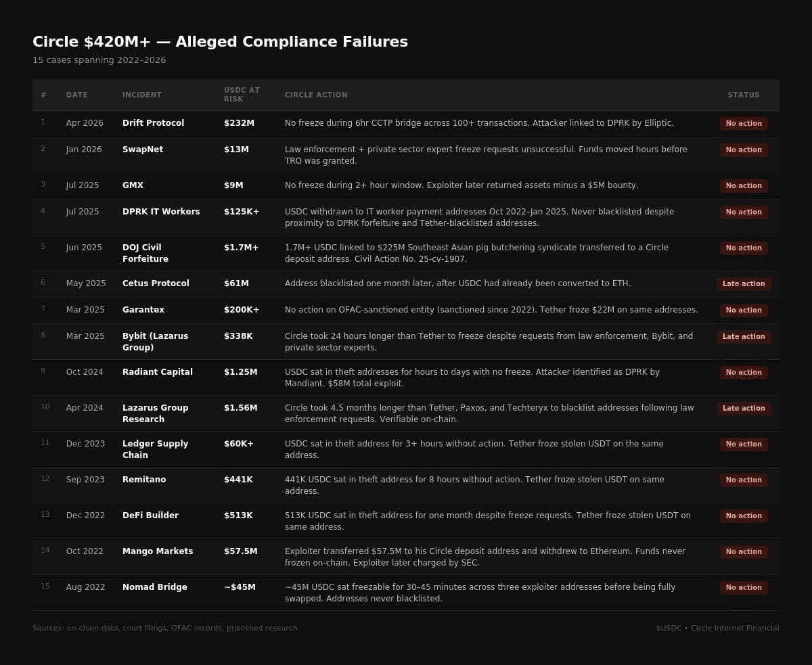Select the No action badge for Remitano
812x665 pixels.
pos(743,480)
